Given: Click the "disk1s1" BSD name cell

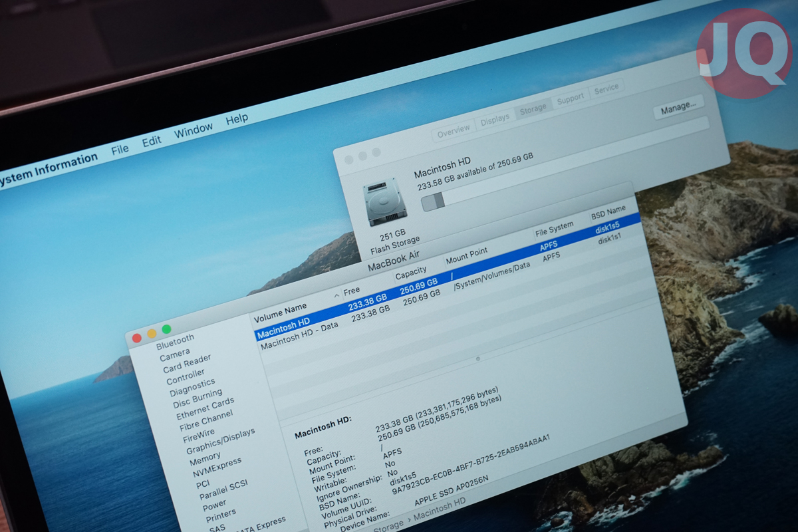Looking at the screenshot, I should click(609, 239).
